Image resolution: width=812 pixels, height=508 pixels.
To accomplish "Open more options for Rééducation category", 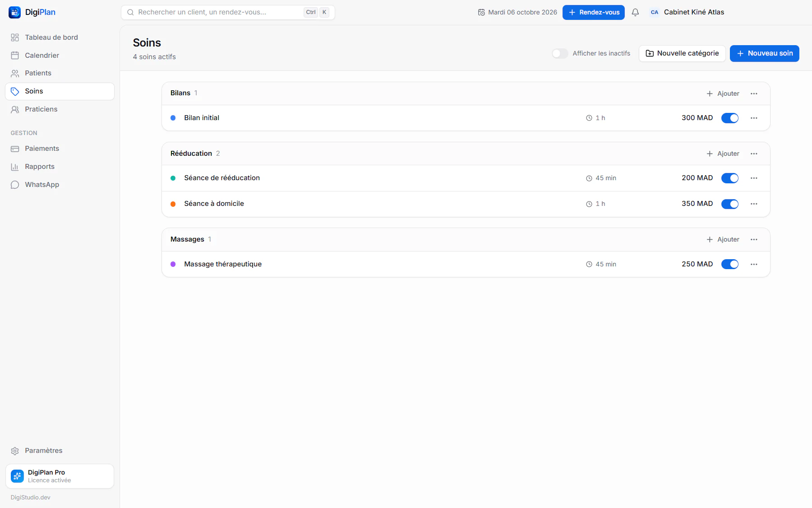I will pos(754,154).
